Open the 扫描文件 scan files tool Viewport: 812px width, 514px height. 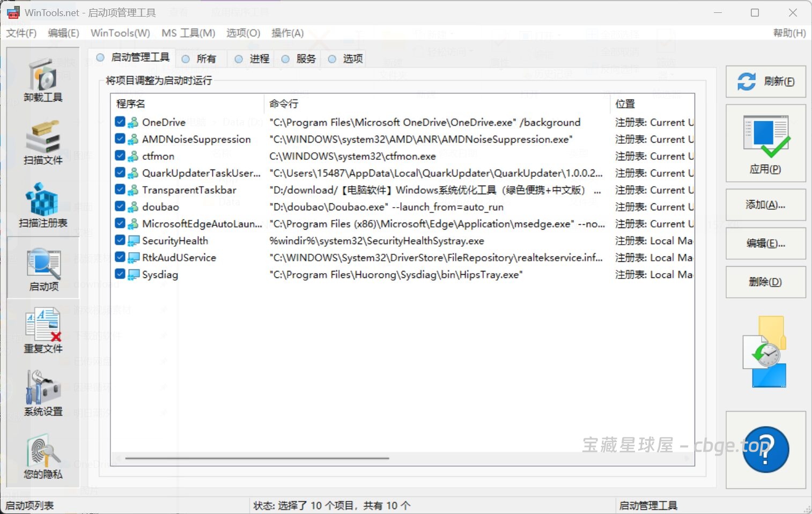point(43,143)
